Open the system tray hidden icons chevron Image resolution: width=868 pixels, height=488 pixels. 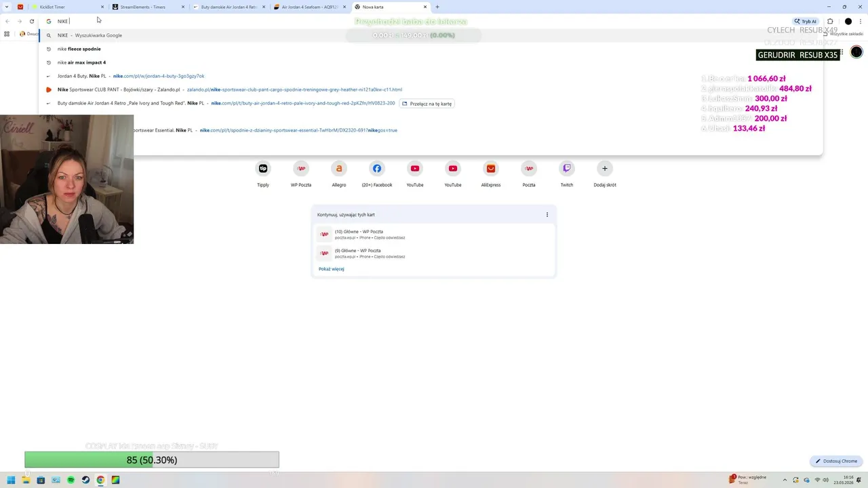click(786, 480)
